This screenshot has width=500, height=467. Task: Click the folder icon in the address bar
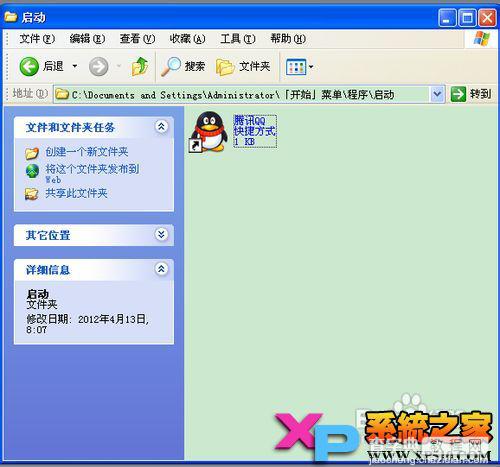pos(62,95)
